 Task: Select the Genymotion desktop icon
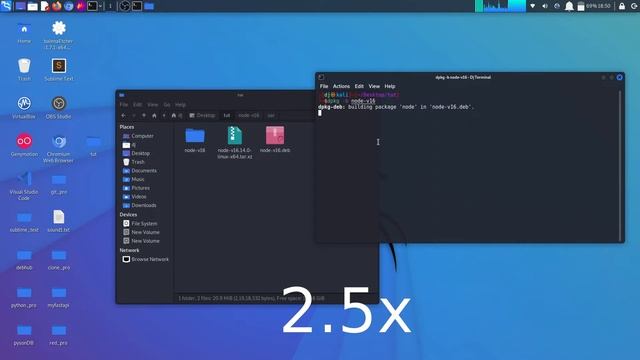coord(24,145)
